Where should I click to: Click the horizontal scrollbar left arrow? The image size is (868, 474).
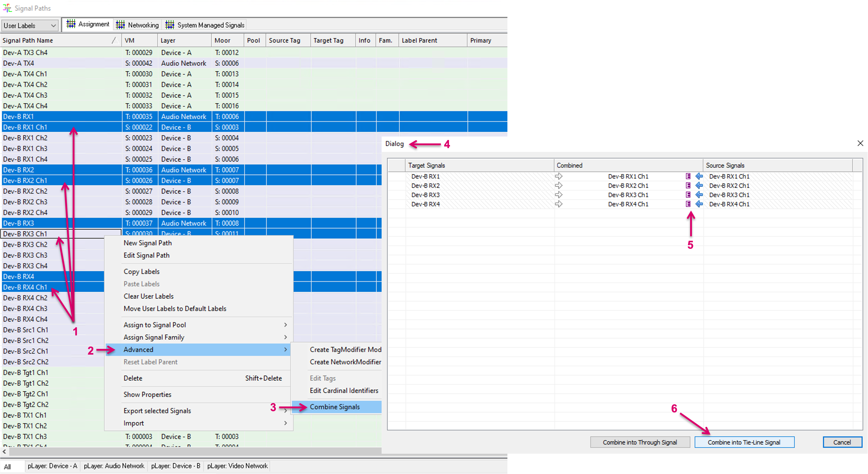tap(4, 451)
